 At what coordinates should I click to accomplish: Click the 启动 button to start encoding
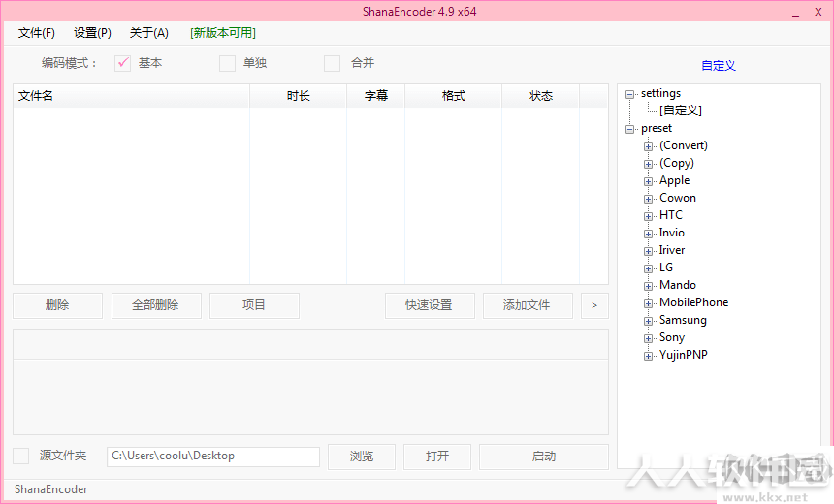point(544,457)
